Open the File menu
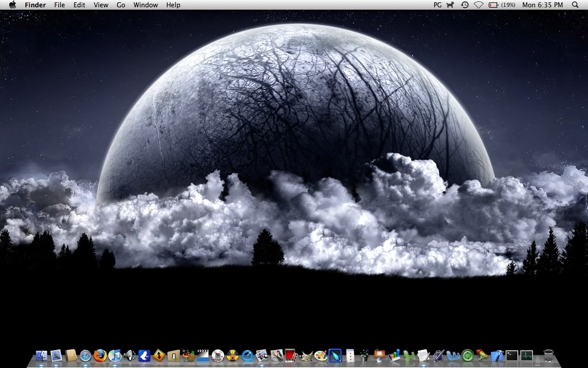Screen dimensions: 588x368 pos(59,5)
